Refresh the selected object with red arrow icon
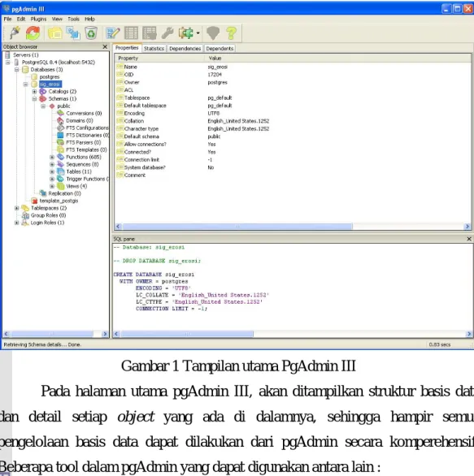Viewport: 474px width, 476px height. pos(33,32)
